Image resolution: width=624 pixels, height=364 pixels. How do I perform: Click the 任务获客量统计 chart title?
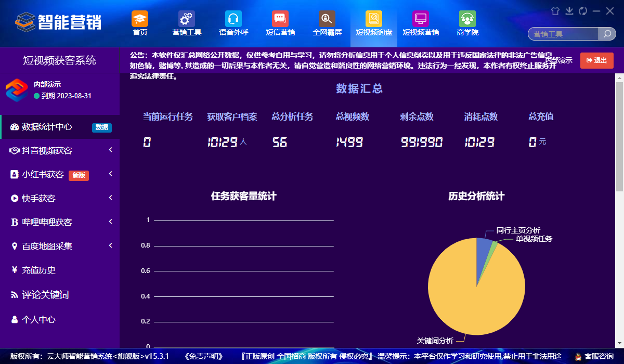tap(244, 196)
